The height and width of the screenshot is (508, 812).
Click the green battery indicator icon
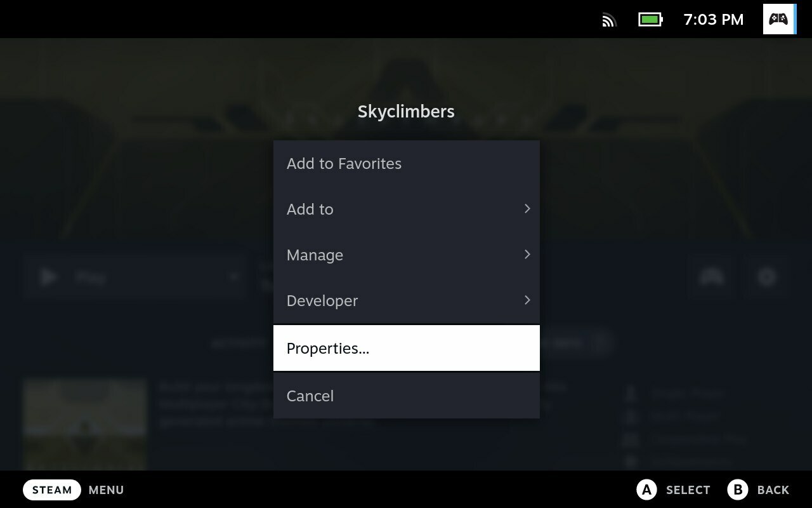650,20
